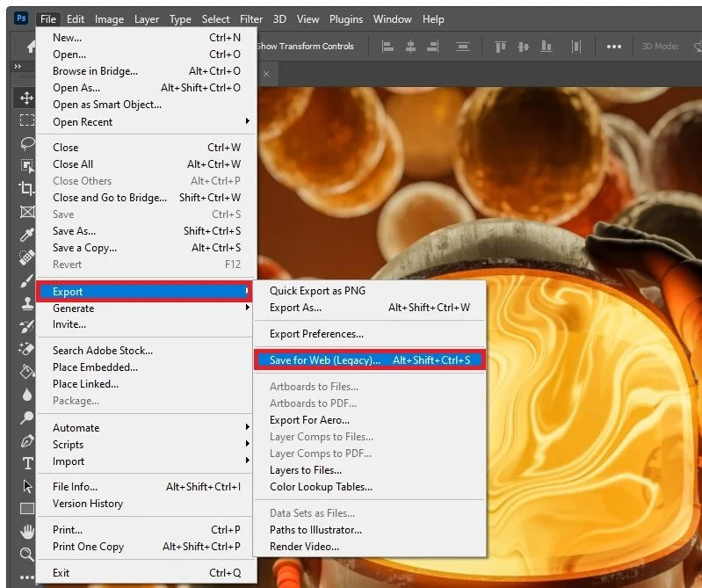702x588 pixels.
Task: Select the Hand tool
Action: pos(27,532)
